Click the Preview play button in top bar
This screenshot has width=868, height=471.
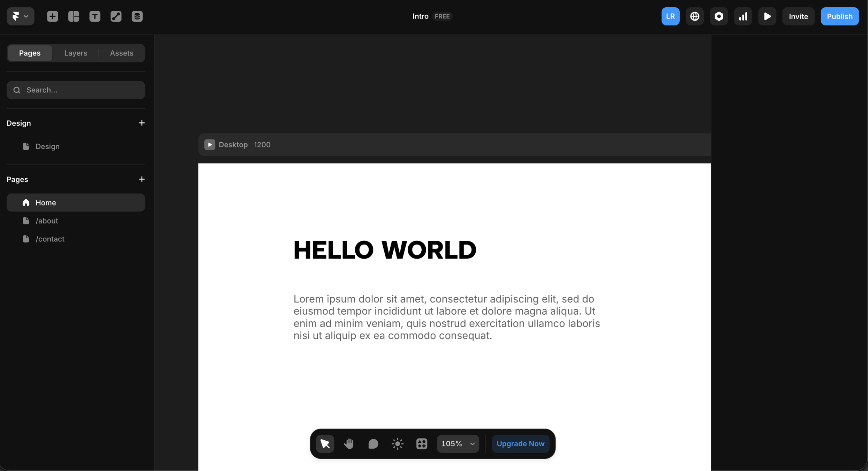pos(767,16)
